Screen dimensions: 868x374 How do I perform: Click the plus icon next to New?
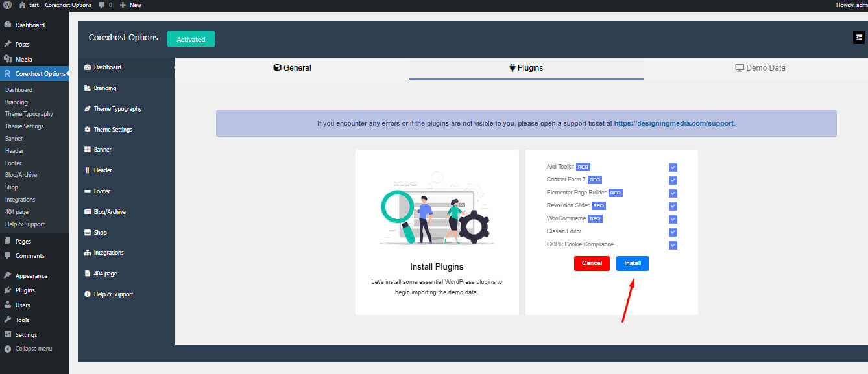(x=123, y=5)
